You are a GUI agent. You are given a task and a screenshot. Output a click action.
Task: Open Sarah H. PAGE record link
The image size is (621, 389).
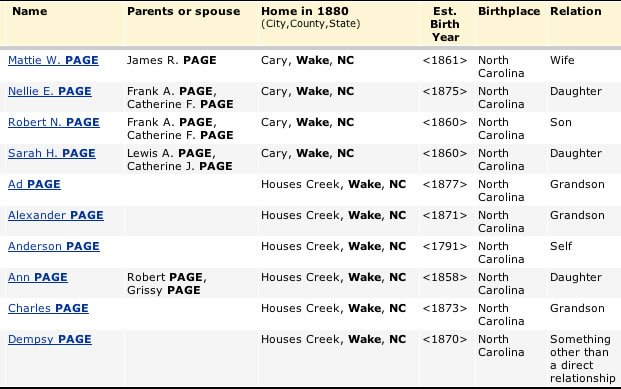click(x=51, y=153)
